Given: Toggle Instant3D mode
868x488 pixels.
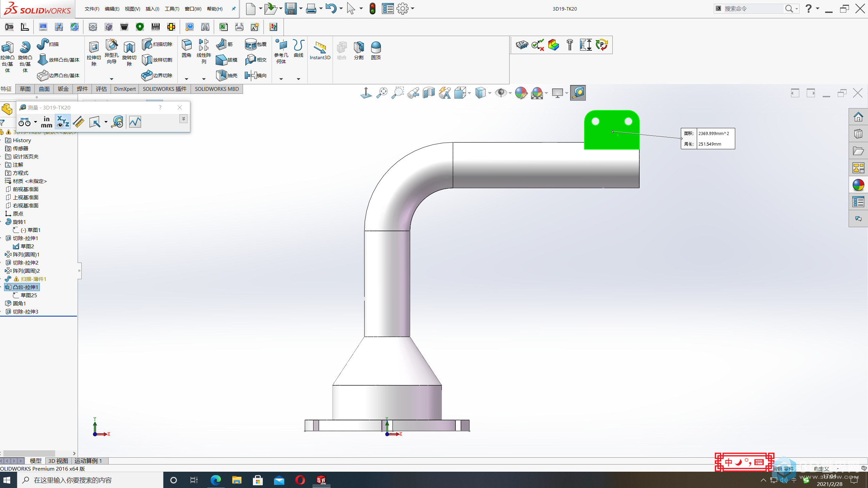Looking at the screenshot, I should tap(320, 50).
